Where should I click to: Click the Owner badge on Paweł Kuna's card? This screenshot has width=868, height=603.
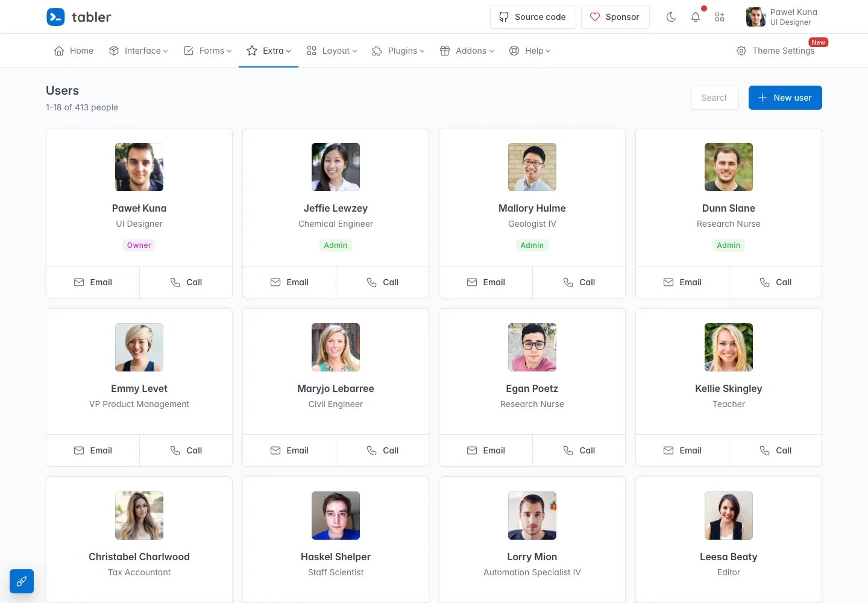tap(139, 245)
